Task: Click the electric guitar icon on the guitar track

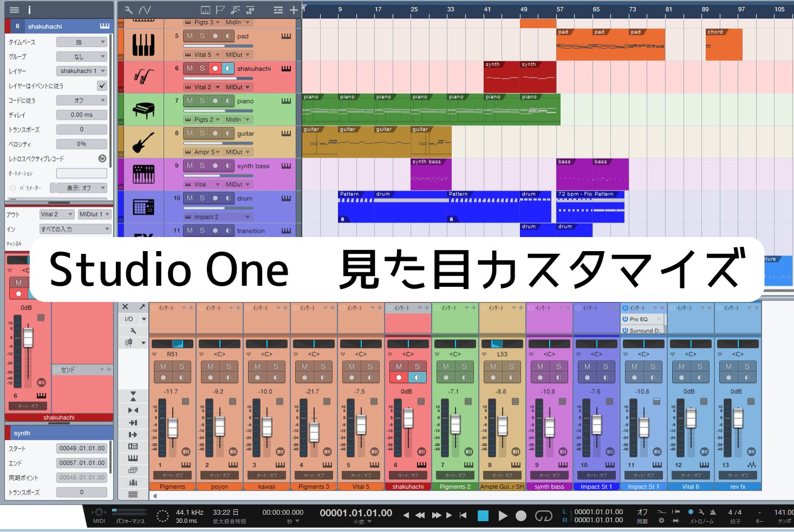Action: 144,142
